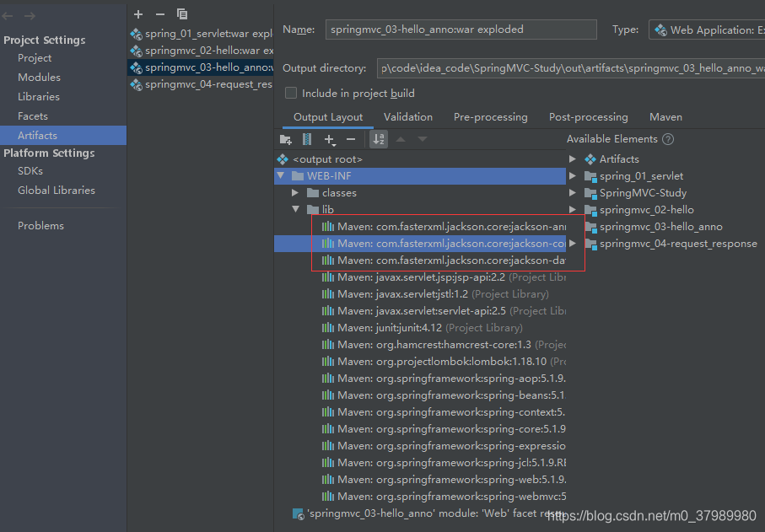Viewport: 765px width, 532px height.
Task: Click the copy artifact icon
Action: point(182,14)
